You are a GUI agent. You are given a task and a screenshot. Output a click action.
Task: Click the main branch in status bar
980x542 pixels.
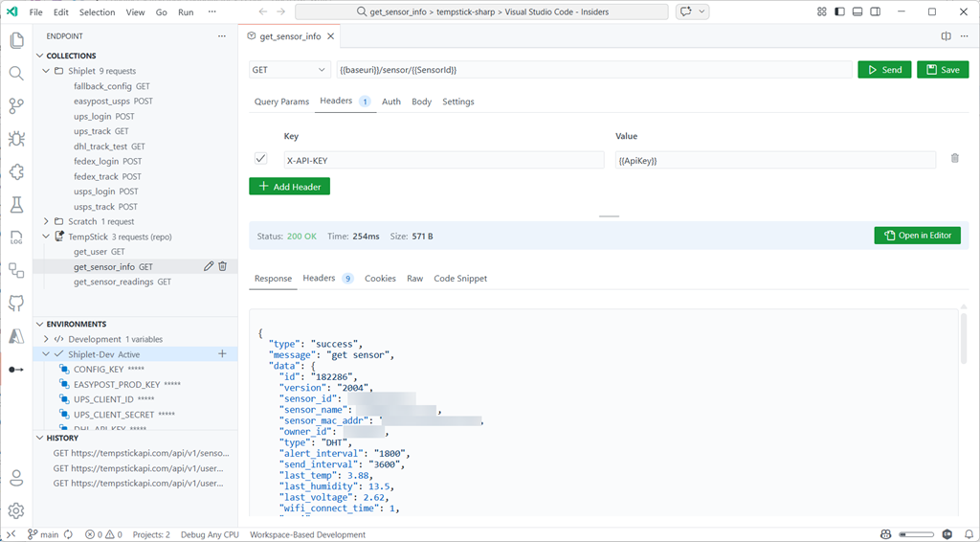(x=42, y=534)
